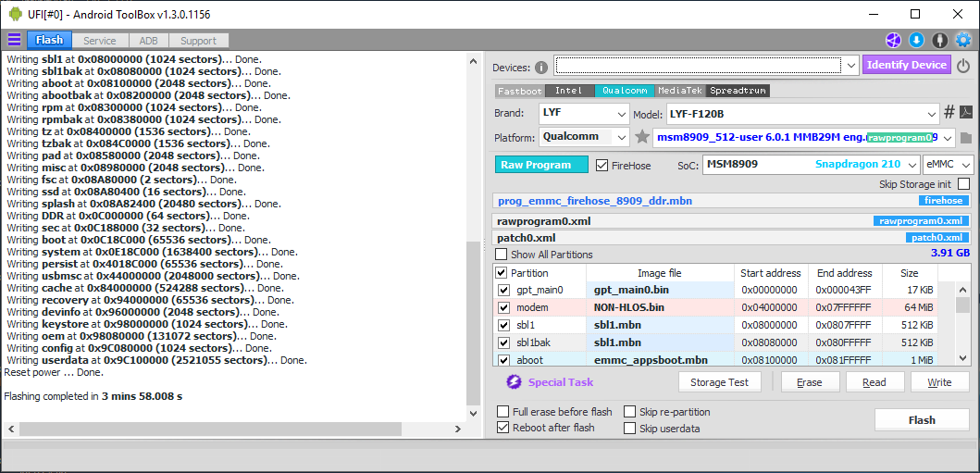Select the rawprogram0.xml file row
980x473 pixels.
732,221
